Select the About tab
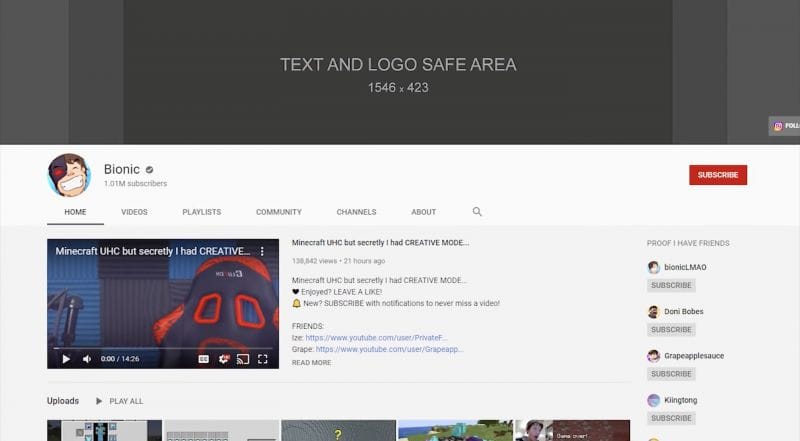 click(x=423, y=212)
